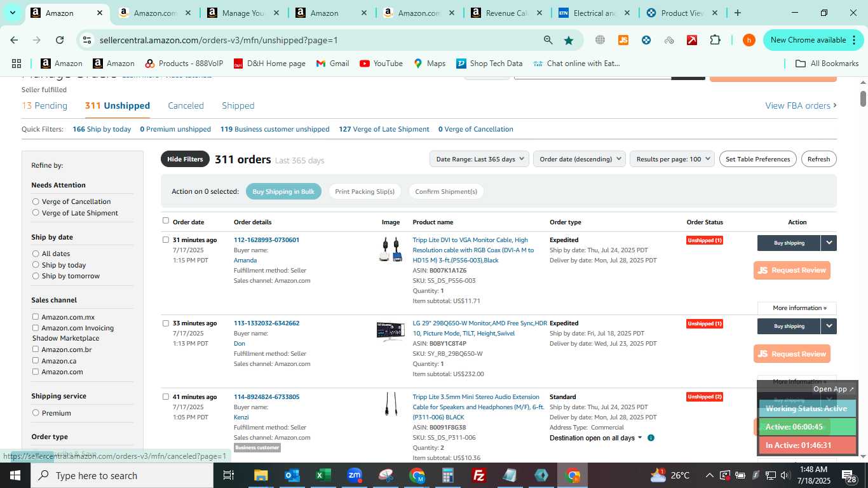Screen dimensions: 868x488
Task: Check the Amazon.ca sales channel box
Action: coord(36,360)
